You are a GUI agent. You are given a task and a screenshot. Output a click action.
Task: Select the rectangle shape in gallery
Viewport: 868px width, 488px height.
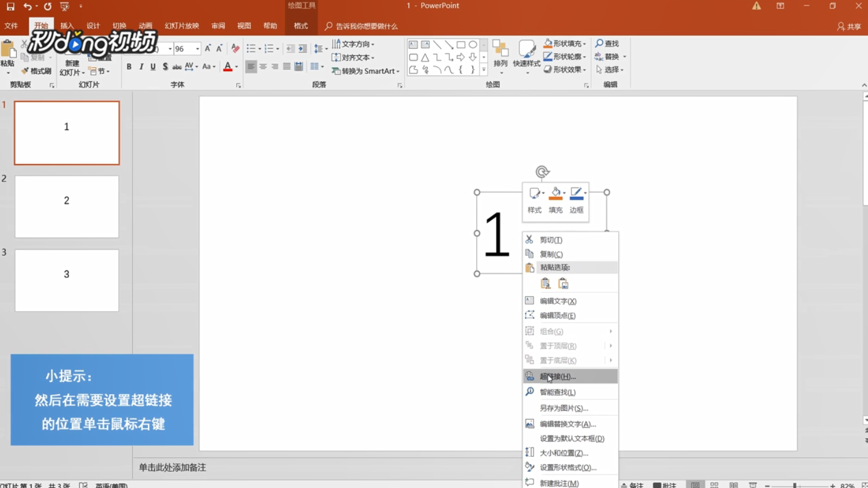click(x=461, y=45)
